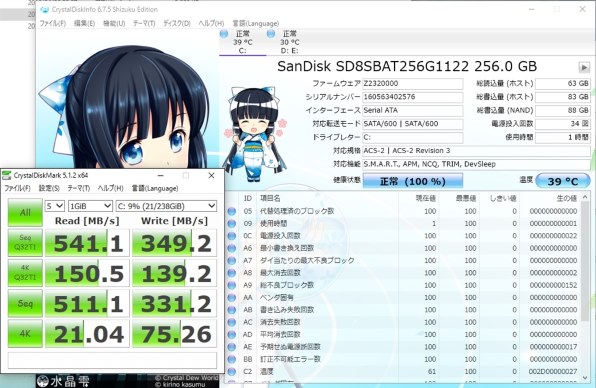596x388 pixels.
Task: Open test size dropdown showing 1GiB
Action: point(90,206)
